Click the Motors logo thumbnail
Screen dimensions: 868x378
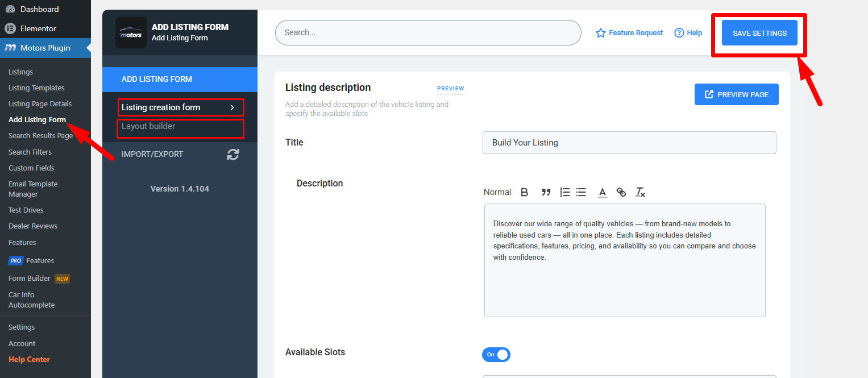pos(131,33)
